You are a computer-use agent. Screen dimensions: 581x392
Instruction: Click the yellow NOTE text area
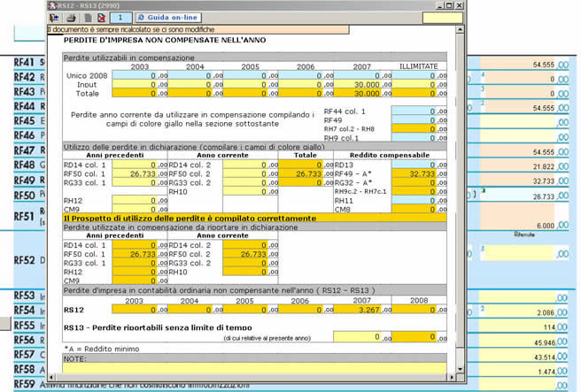tap(254, 368)
